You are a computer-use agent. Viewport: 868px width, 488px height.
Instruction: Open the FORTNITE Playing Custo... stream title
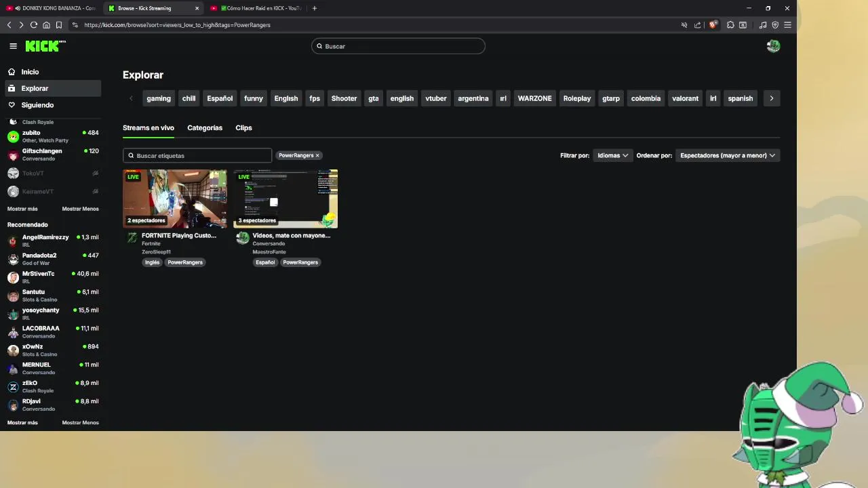[179, 235]
